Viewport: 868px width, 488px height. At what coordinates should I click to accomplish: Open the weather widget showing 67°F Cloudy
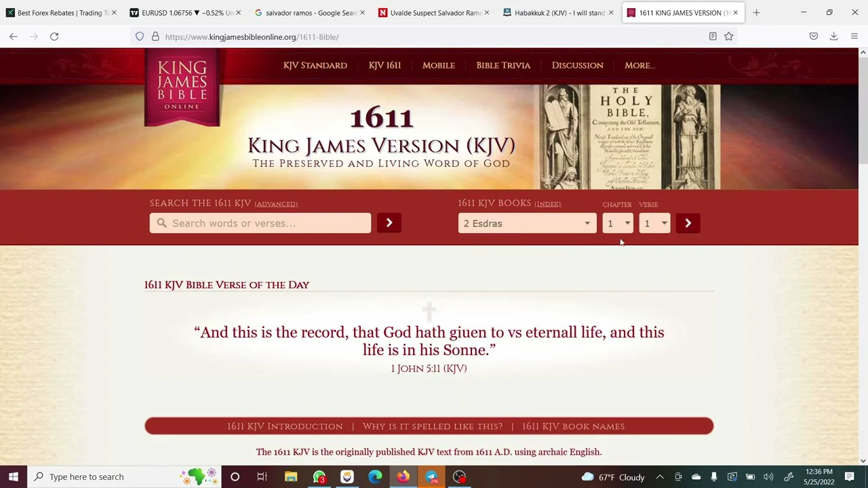point(612,477)
